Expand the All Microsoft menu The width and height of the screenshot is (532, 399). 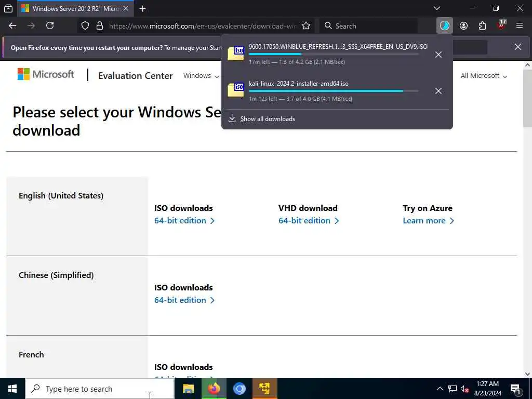(484, 76)
